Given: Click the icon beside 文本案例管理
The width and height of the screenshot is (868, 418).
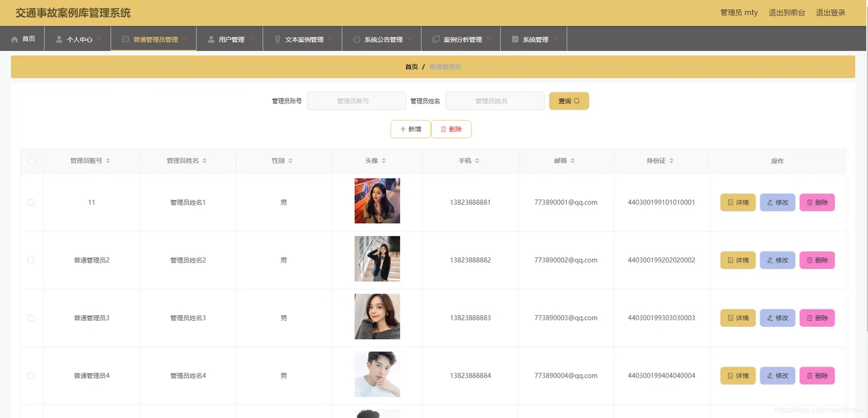Looking at the screenshot, I should click(278, 39).
